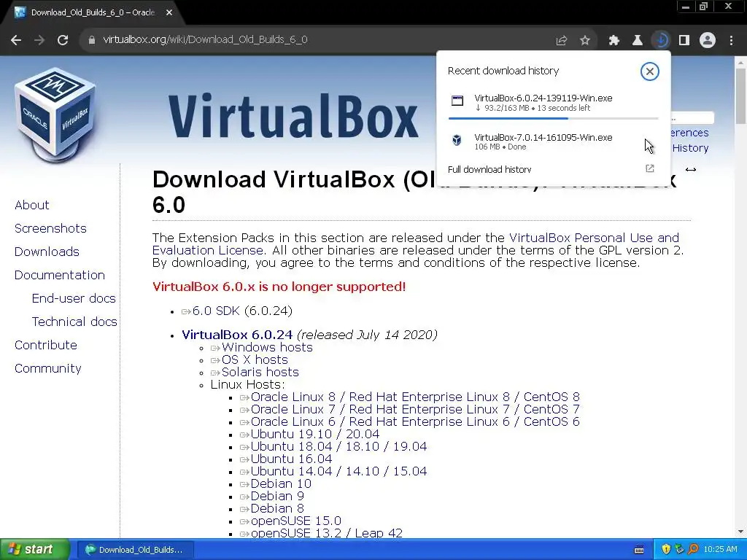Open End-user docs link
Screen dimensions: 747x560
[x=74, y=298]
